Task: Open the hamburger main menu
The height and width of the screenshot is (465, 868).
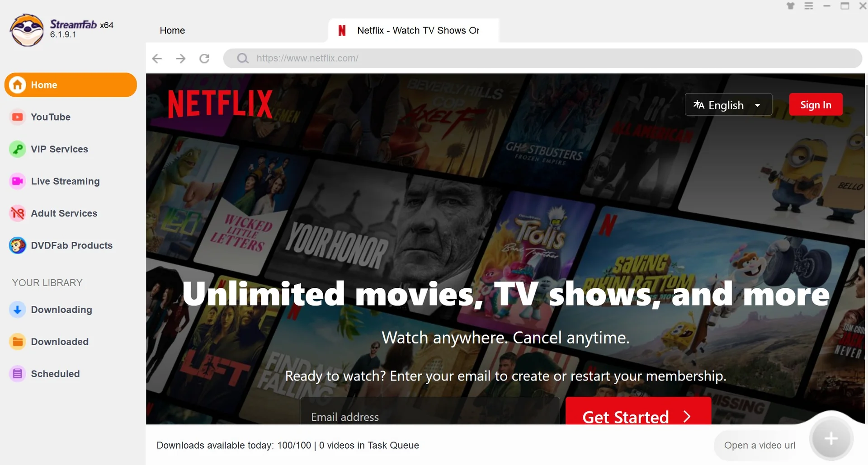Action: coord(809,6)
